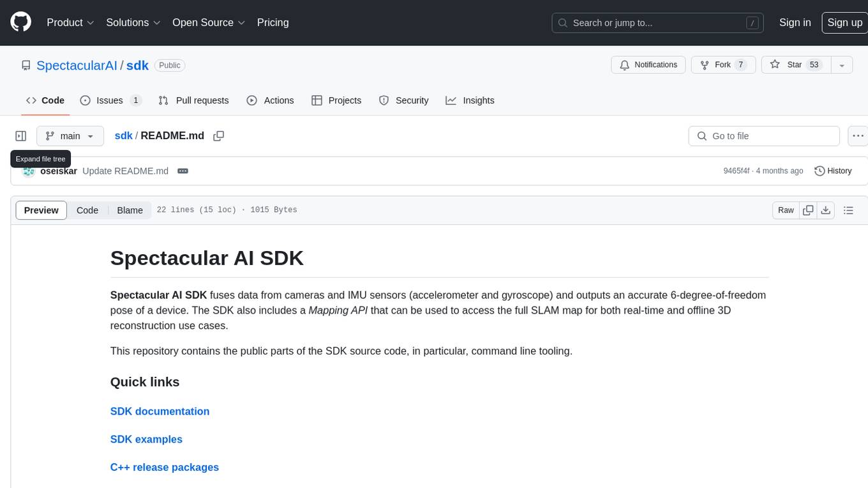Open the main branch selector

point(70,136)
